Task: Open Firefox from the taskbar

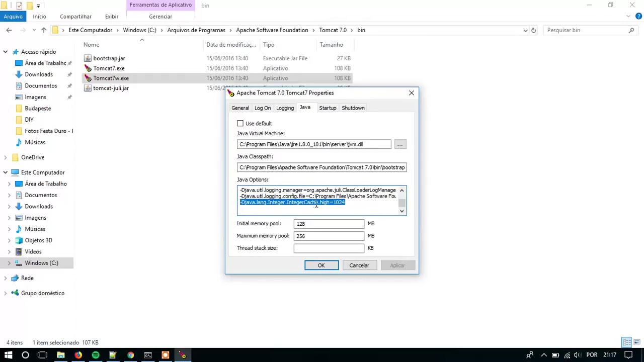Action: tap(78, 355)
